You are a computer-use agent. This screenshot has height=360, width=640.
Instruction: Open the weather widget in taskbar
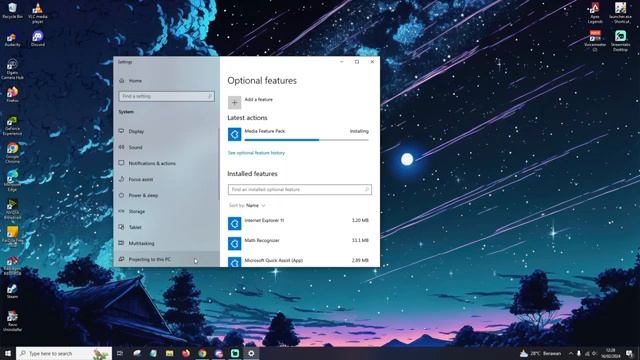coord(541,353)
